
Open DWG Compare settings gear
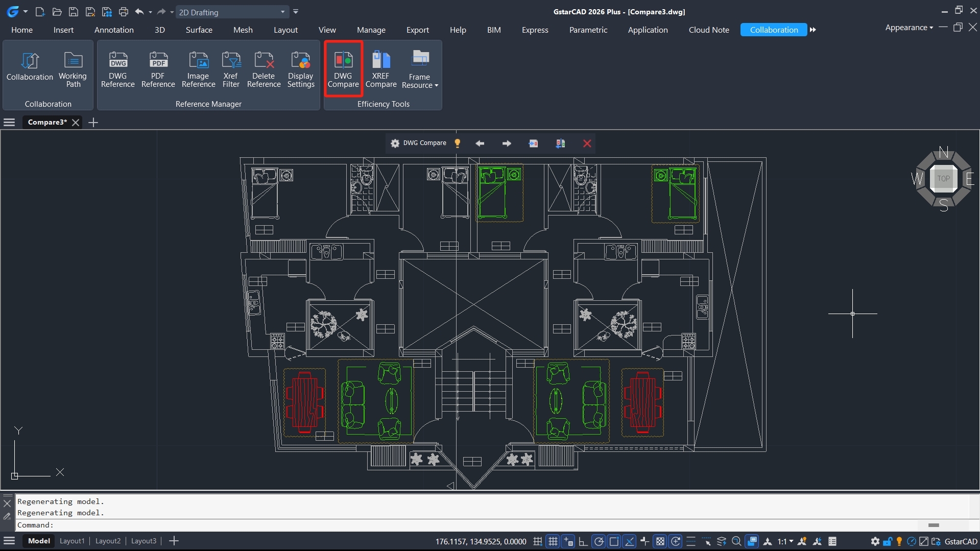click(395, 143)
